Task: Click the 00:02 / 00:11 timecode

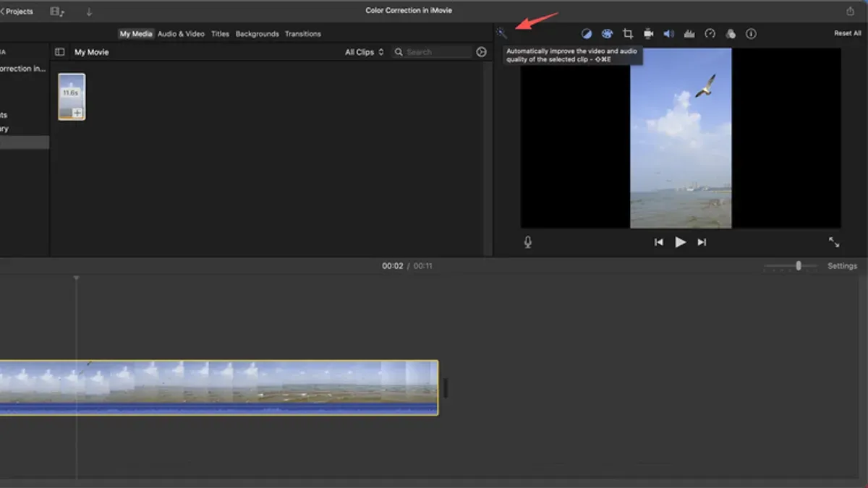Action: 407,266
